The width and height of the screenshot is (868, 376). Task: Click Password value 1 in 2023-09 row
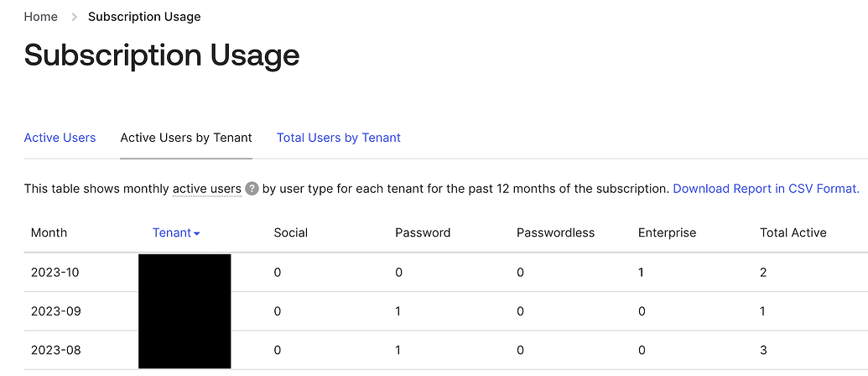coord(398,311)
